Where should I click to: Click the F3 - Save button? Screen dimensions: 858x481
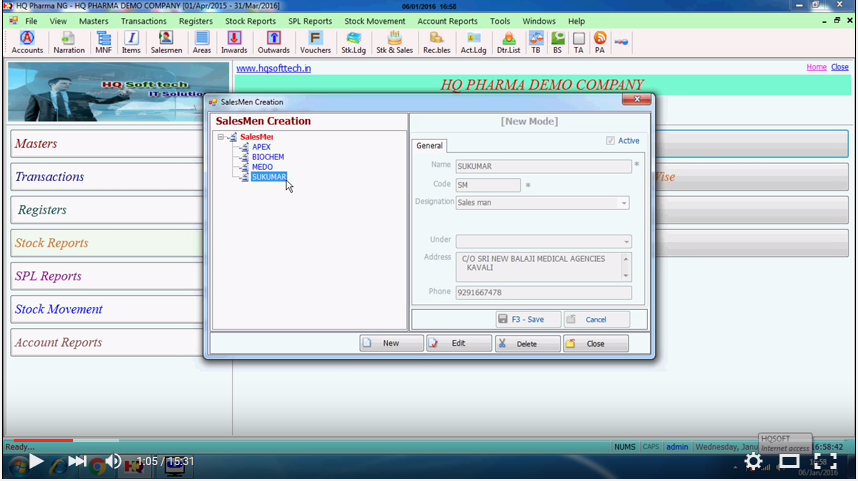click(x=528, y=320)
